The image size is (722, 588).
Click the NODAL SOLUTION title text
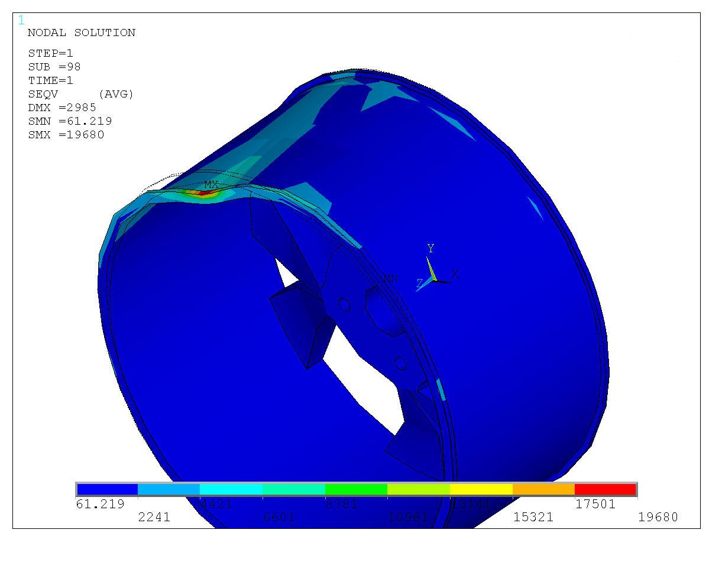(x=82, y=33)
